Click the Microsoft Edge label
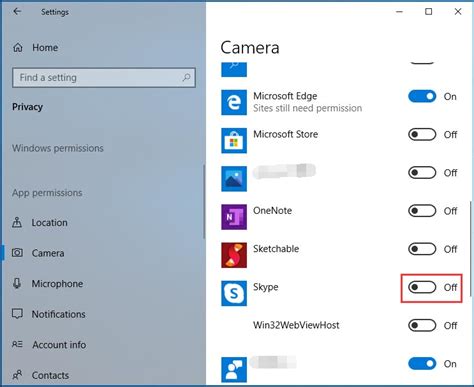Screen dimensions: 474x387 [x=285, y=96]
